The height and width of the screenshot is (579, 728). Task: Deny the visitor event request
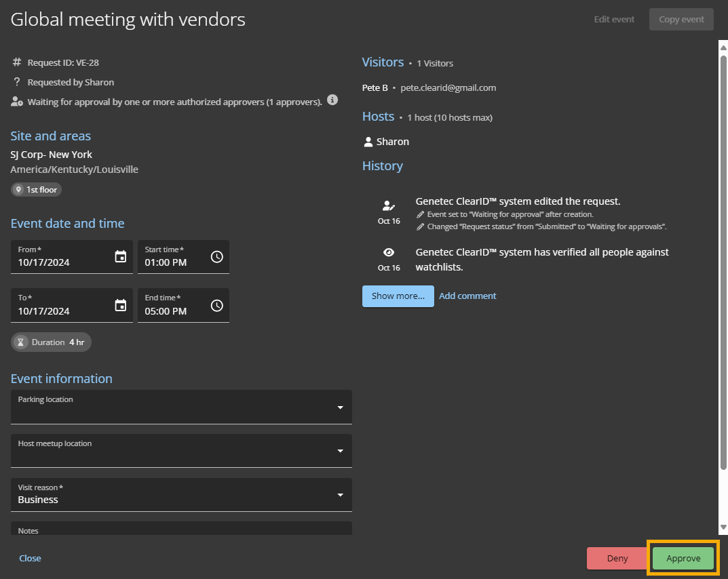617,559
